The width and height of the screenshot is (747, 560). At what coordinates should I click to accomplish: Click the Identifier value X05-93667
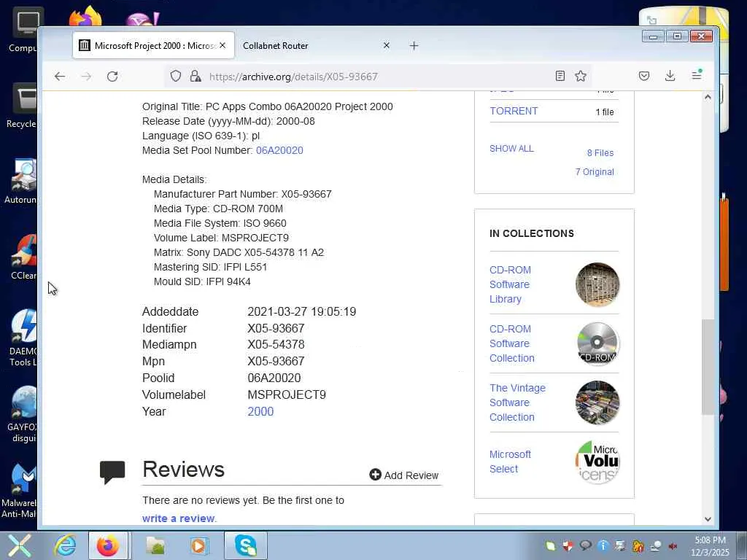coord(276,329)
